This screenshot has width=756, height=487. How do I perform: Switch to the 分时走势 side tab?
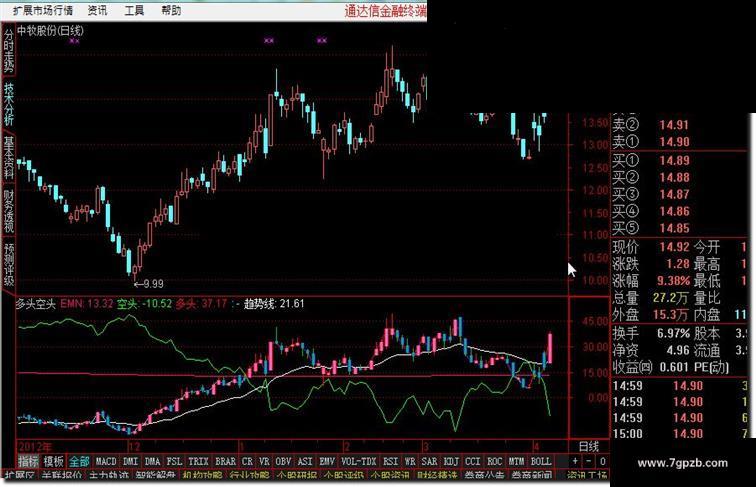point(9,51)
